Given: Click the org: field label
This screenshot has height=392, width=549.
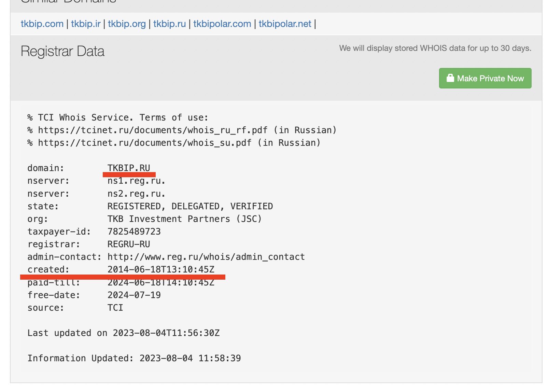Looking at the screenshot, I should point(38,219).
